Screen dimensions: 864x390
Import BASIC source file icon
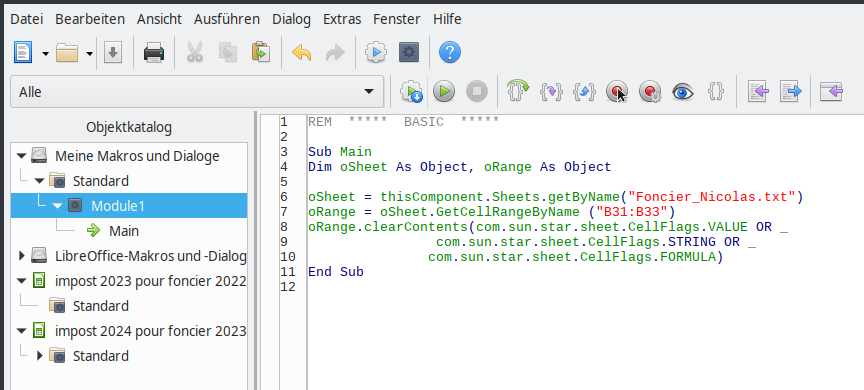758,91
